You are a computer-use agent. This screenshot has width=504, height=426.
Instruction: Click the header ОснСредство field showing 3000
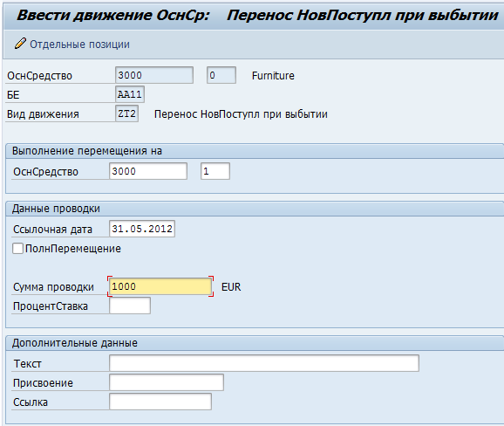[x=154, y=75]
